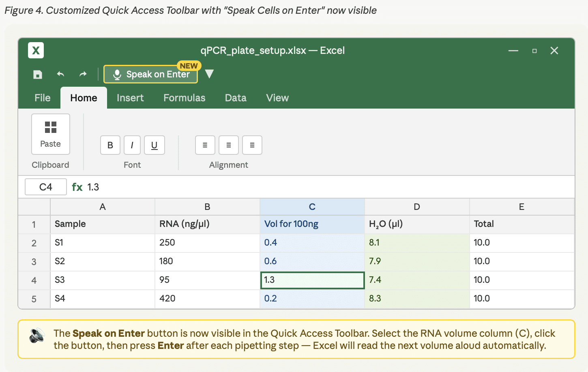Image resolution: width=588 pixels, height=372 pixels.
Task: Toggle italic formatting with the I button
Action: [132, 145]
